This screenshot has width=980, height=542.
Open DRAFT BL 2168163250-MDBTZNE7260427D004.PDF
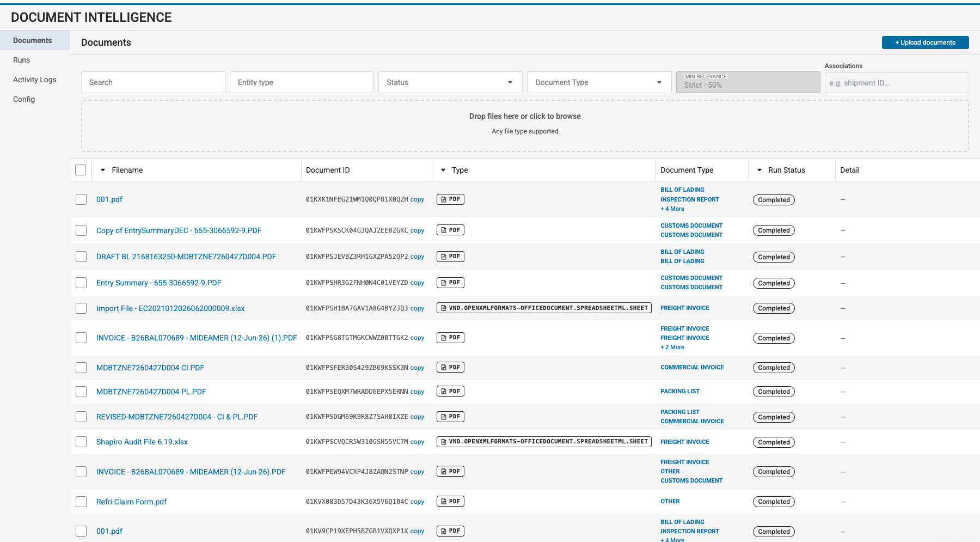point(186,257)
